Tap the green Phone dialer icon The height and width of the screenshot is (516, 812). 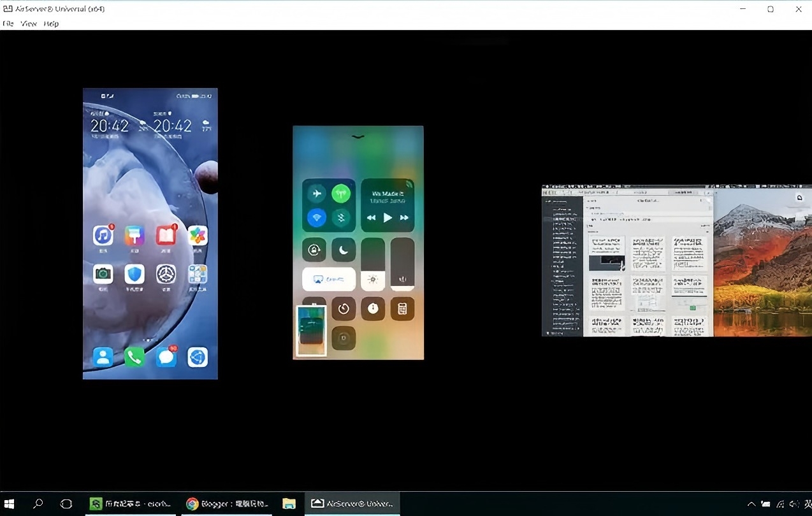(134, 357)
